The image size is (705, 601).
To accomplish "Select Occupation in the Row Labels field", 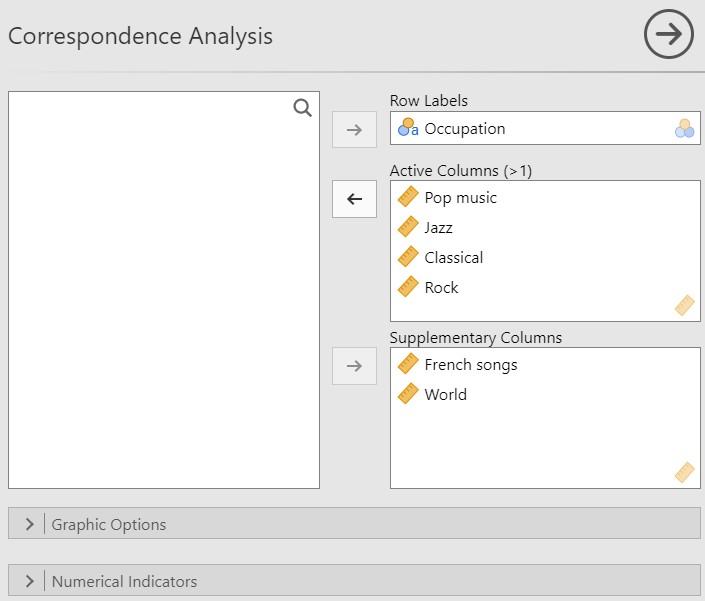I will [x=464, y=129].
